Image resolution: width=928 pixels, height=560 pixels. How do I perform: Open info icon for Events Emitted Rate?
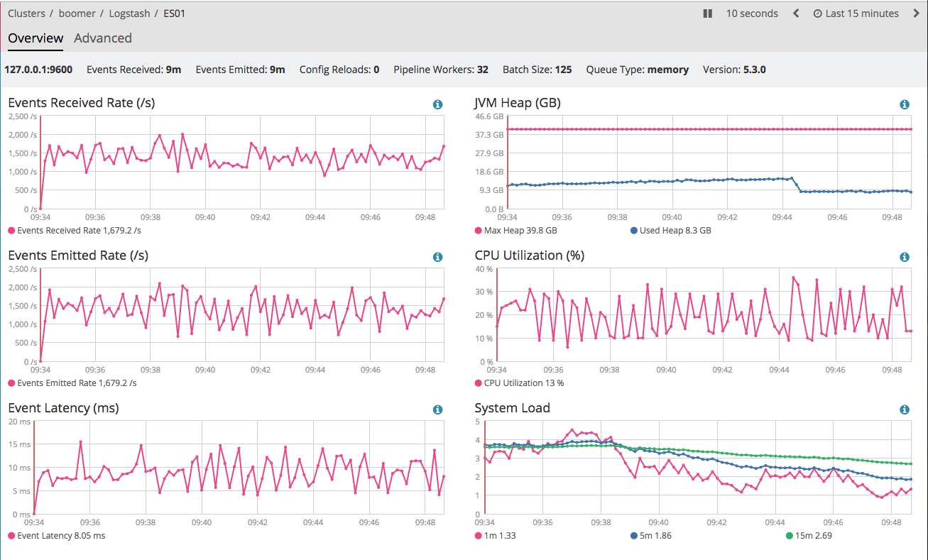[x=437, y=257]
